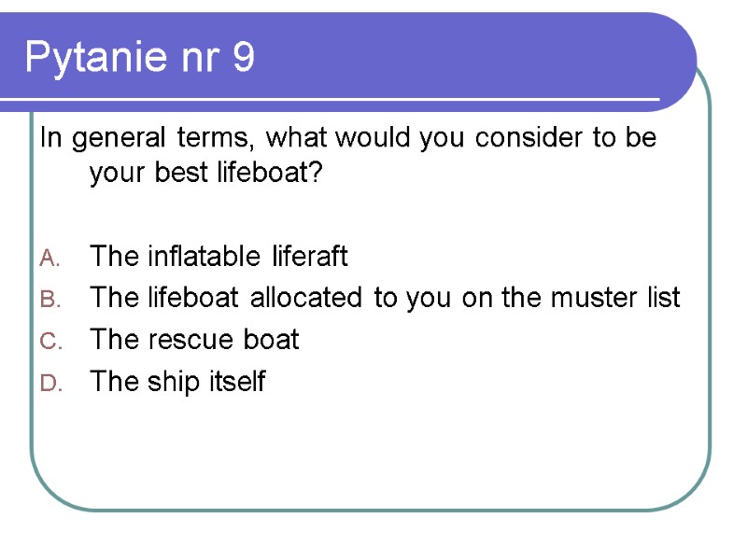Click the number 9 in the title
This screenshot has width=747, height=560.
(x=242, y=58)
